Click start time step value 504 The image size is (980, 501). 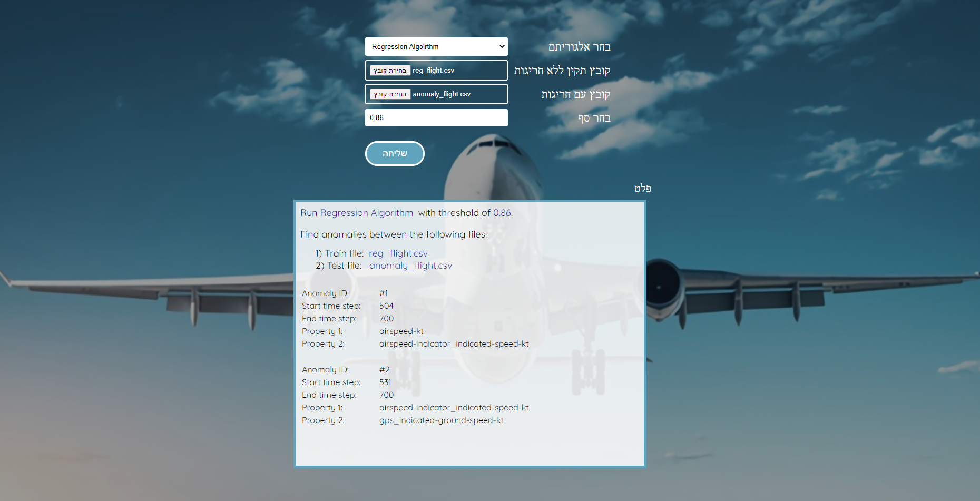(386, 306)
